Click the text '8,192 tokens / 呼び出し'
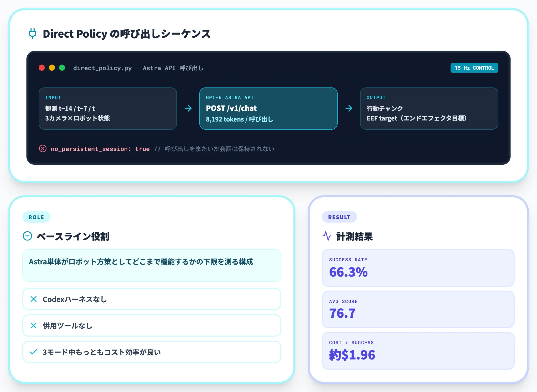 [240, 119]
